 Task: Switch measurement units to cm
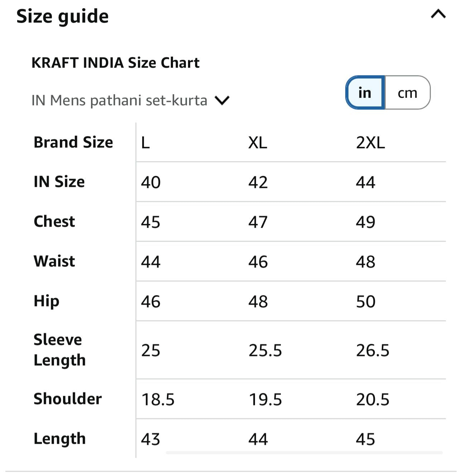408,93
